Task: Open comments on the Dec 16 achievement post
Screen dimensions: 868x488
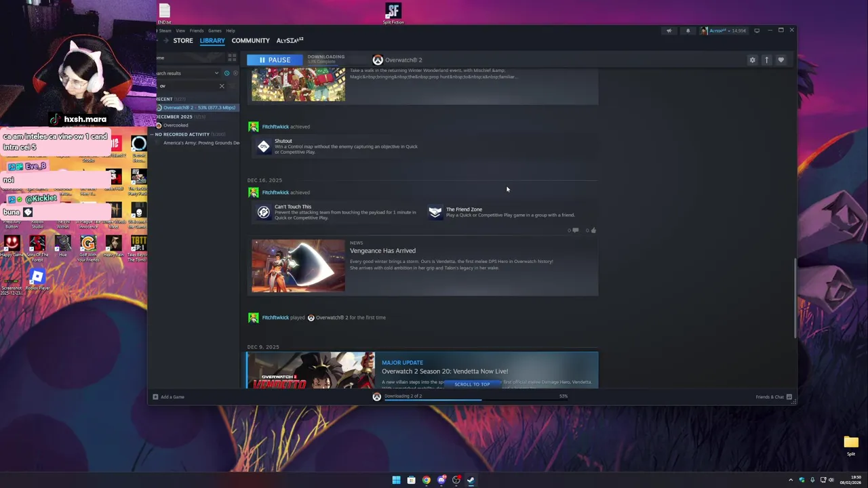Action: click(573, 230)
